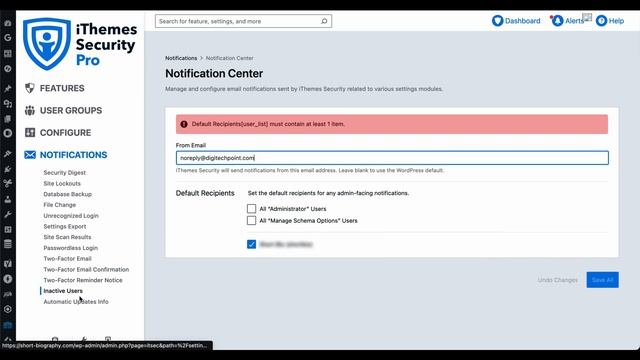Open the Pages icon in admin sidebar

coord(8,119)
